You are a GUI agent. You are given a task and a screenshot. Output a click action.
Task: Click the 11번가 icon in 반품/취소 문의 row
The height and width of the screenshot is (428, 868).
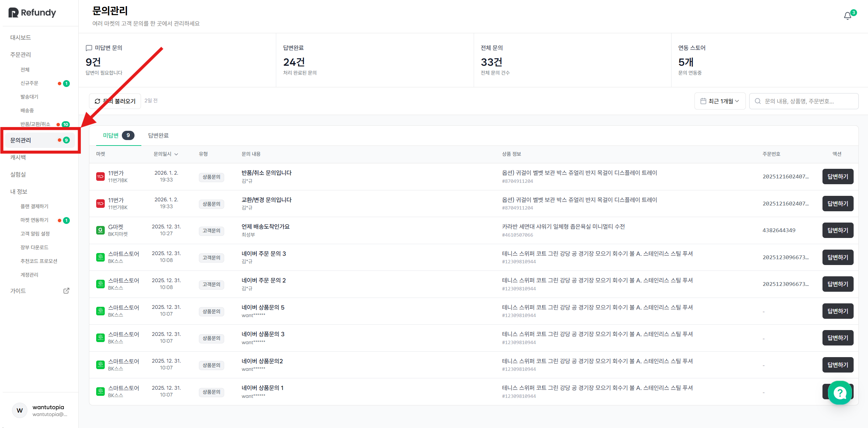[100, 176]
